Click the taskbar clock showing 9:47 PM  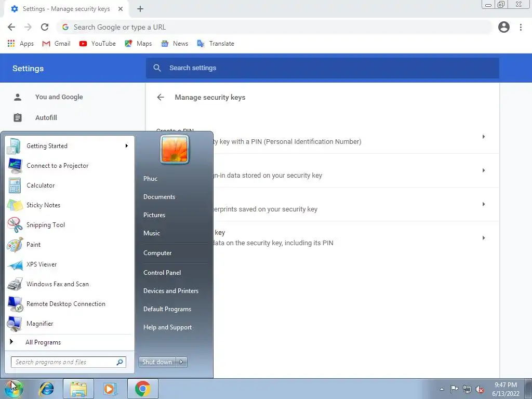[x=506, y=389]
